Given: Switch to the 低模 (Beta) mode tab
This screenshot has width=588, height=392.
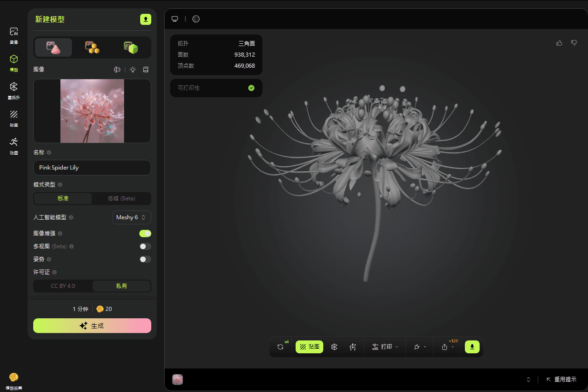Looking at the screenshot, I should [121, 198].
